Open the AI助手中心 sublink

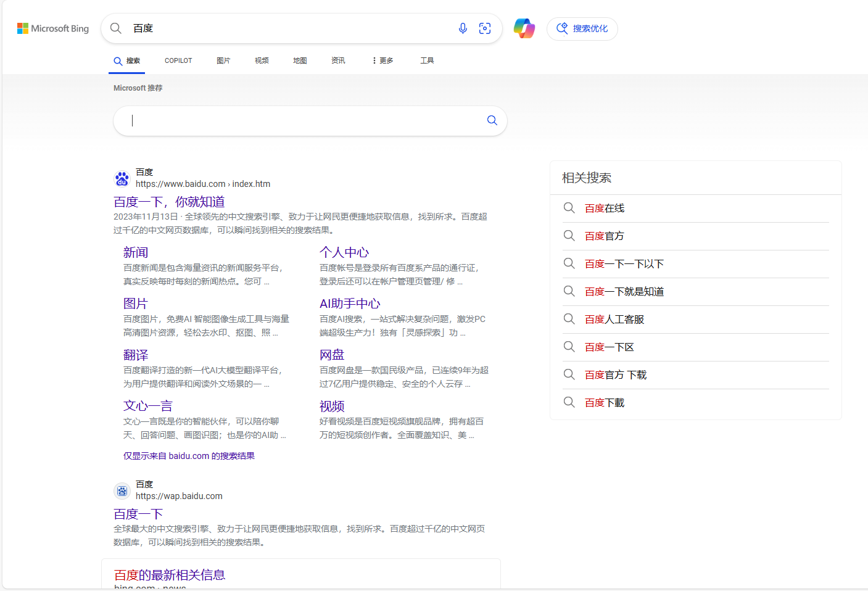click(350, 304)
